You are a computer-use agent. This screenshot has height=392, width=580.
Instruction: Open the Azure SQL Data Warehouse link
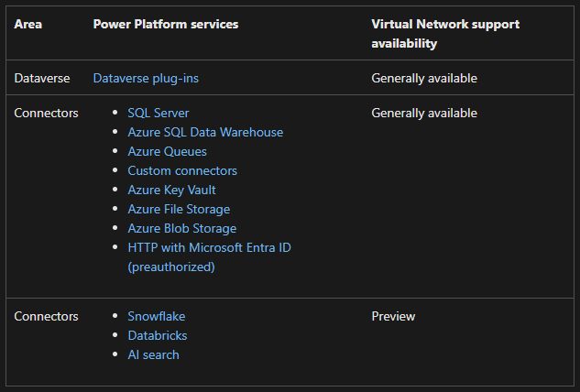pyautogui.click(x=205, y=132)
